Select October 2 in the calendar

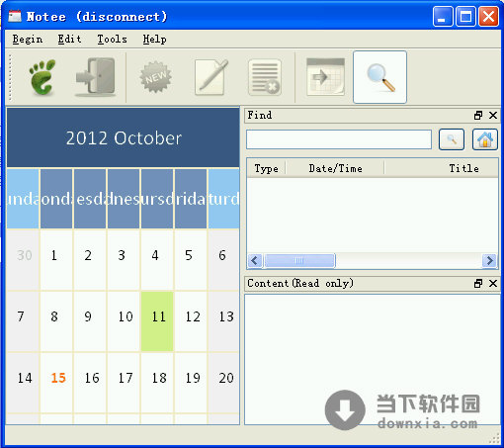click(90, 260)
